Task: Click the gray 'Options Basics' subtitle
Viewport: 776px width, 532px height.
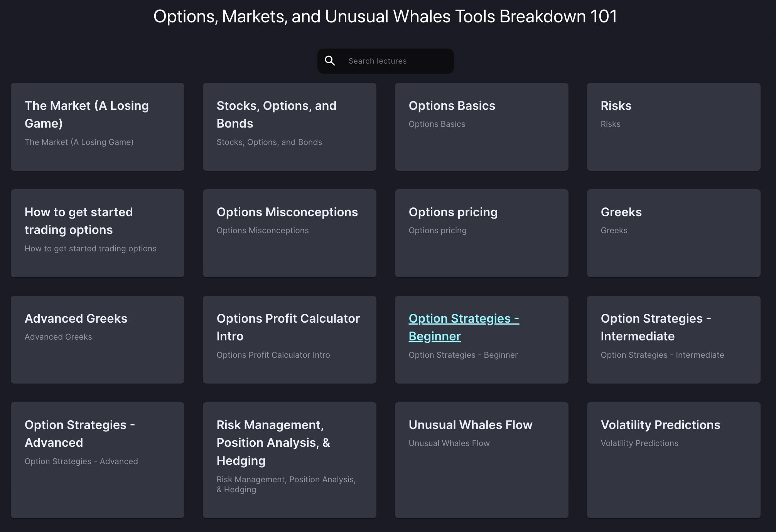Action: coord(437,124)
